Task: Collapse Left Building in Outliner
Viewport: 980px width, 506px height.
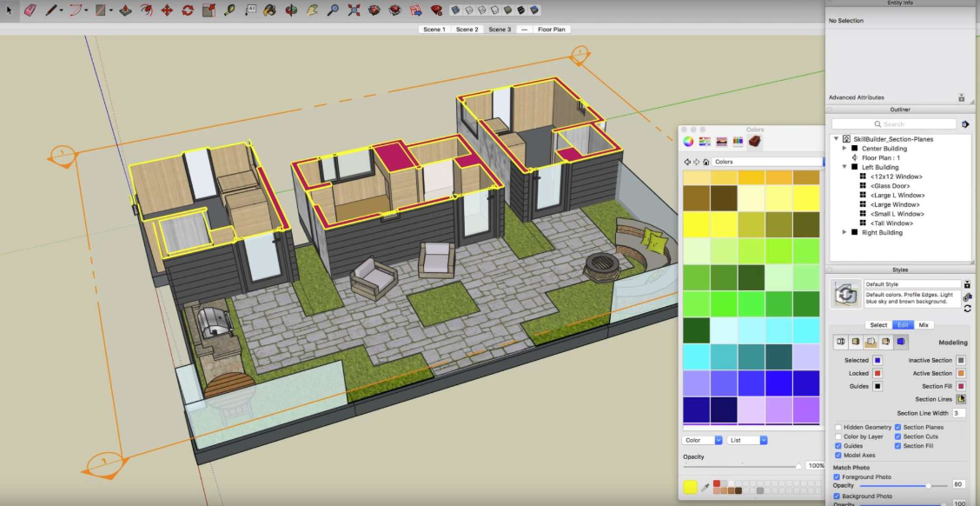Action: (844, 167)
